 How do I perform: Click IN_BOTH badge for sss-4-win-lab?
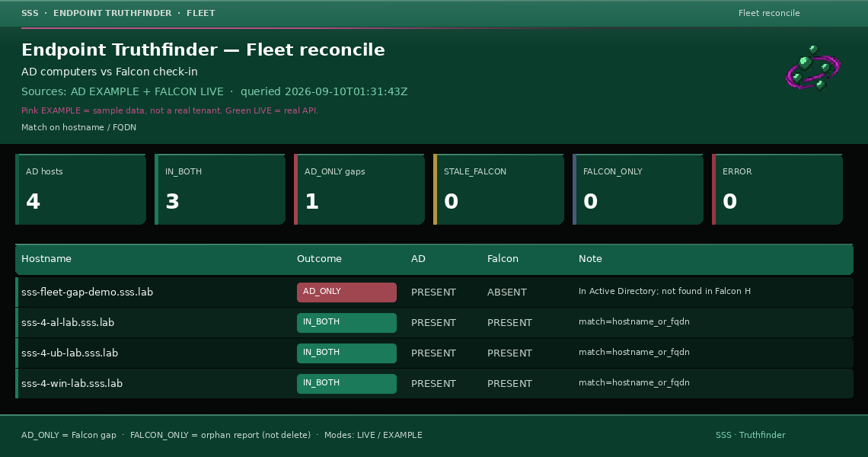(346, 384)
